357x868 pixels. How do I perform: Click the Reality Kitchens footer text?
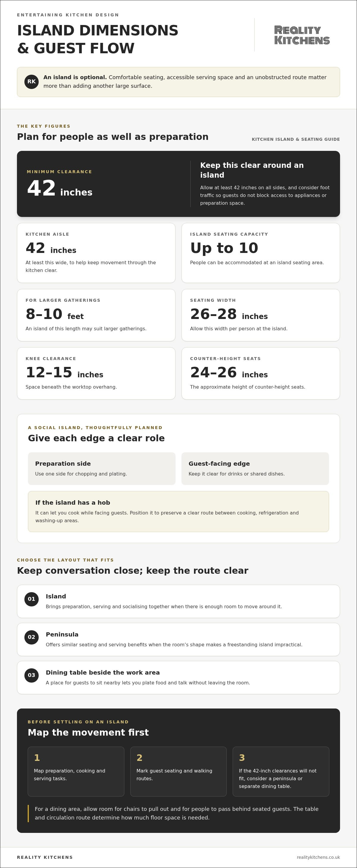pyautogui.click(x=45, y=857)
